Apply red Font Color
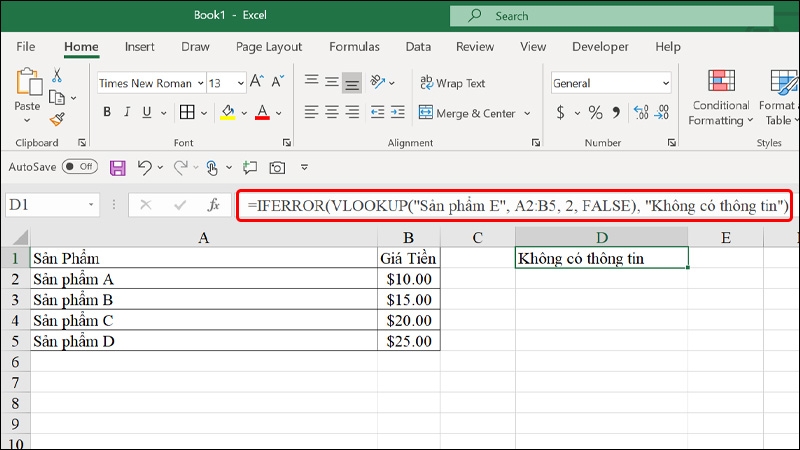The width and height of the screenshot is (800, 450). coord(262,112)
